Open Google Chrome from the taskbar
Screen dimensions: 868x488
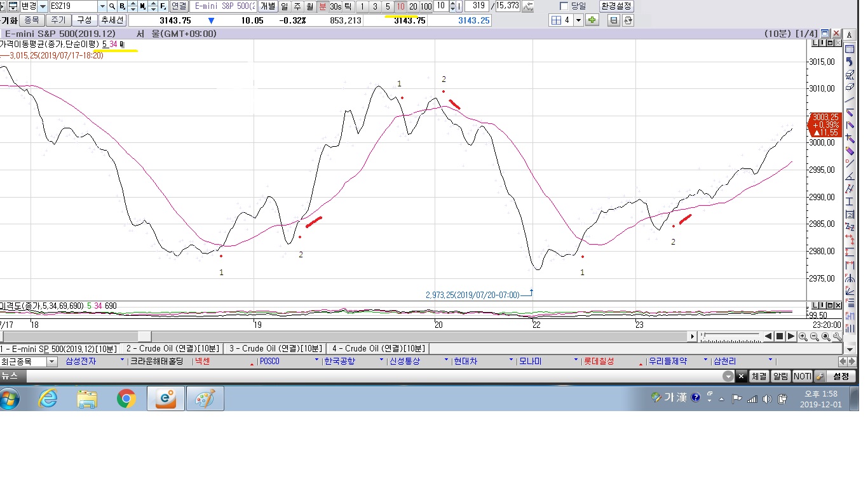[126, 399]
